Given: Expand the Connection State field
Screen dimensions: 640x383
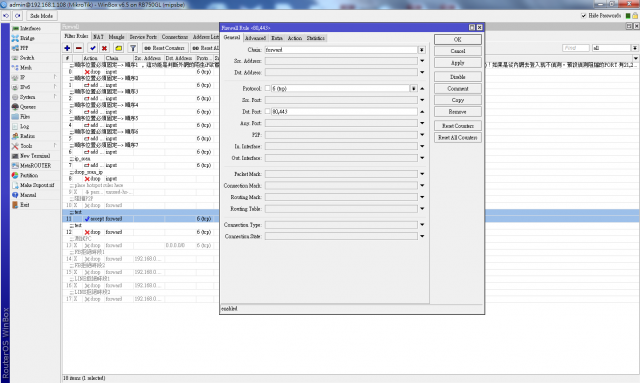Looking at the screenshot, I should point(422,236).
